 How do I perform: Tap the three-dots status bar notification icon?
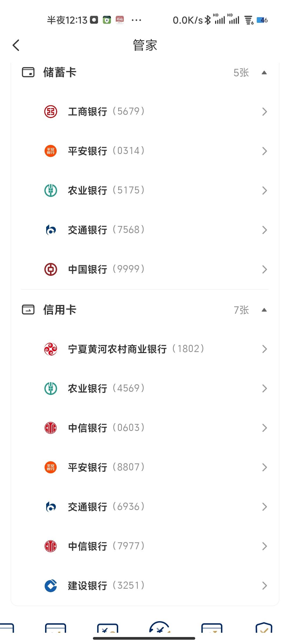[136, 20]
